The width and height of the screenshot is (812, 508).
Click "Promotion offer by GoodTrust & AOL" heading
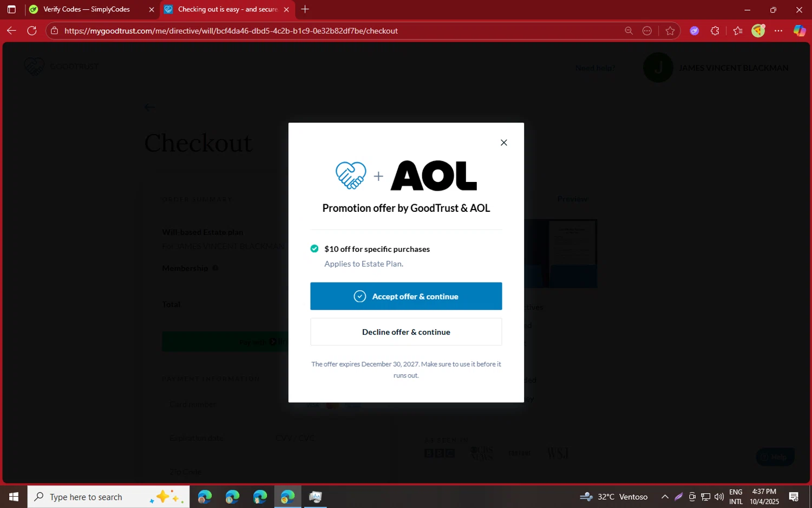point(406,208)
